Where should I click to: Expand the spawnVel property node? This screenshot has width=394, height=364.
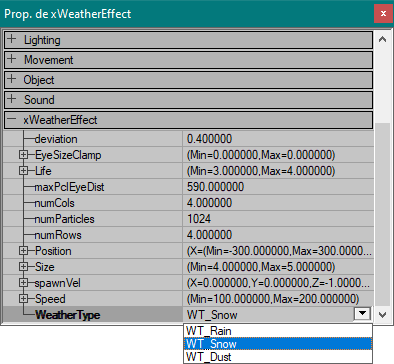point(23,283)
